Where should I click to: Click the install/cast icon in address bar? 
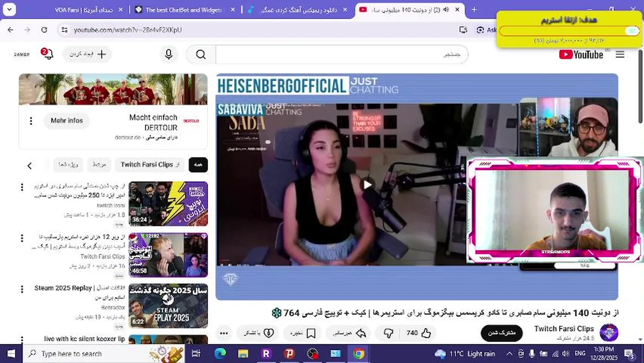coord(463,30)
